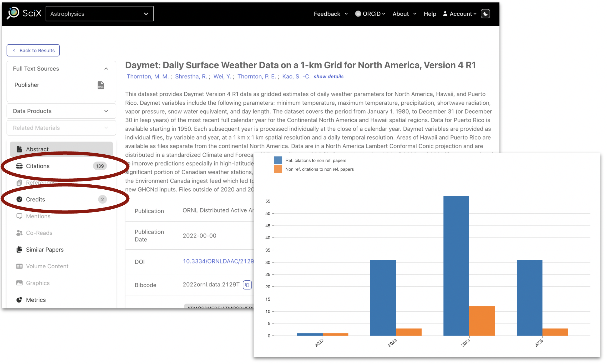Click the Back to Results button
The width and height of the screenshot is (607, 364).
(33, 50)
